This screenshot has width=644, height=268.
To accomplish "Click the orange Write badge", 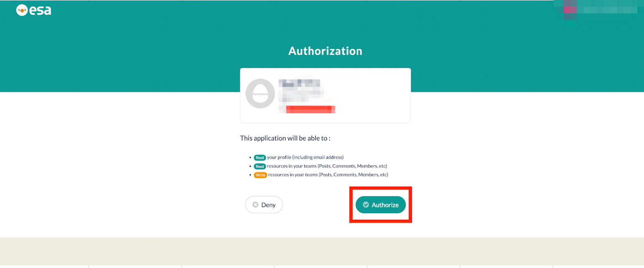I will pos(260,175).
